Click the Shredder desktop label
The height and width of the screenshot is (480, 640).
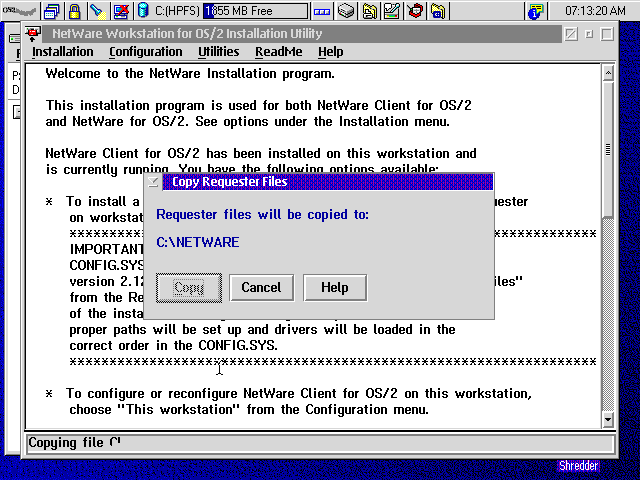tap(578, 466)
